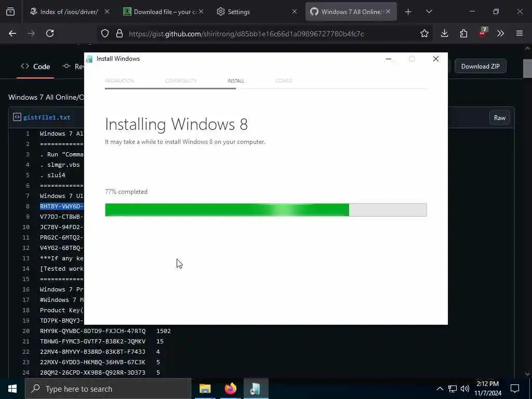Open the clock showing 2:12 PM
The width and height of the screenshot is (532, 399).
tap(487, 389)
